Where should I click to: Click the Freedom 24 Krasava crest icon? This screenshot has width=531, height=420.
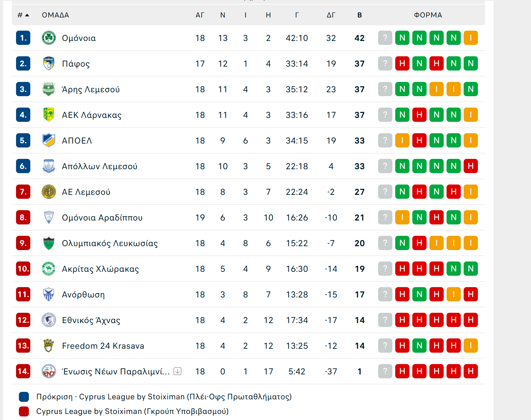[49, 346]
